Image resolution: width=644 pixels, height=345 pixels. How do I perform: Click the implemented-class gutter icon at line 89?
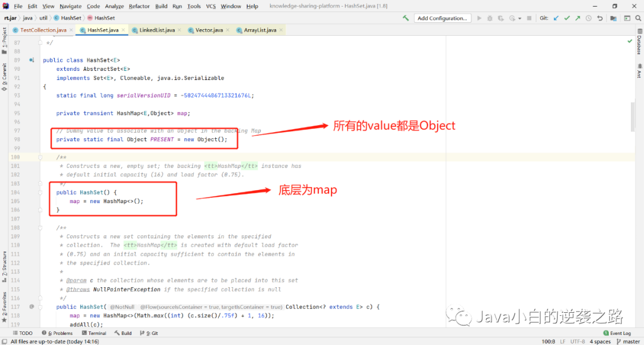click(x=32, y=60)
